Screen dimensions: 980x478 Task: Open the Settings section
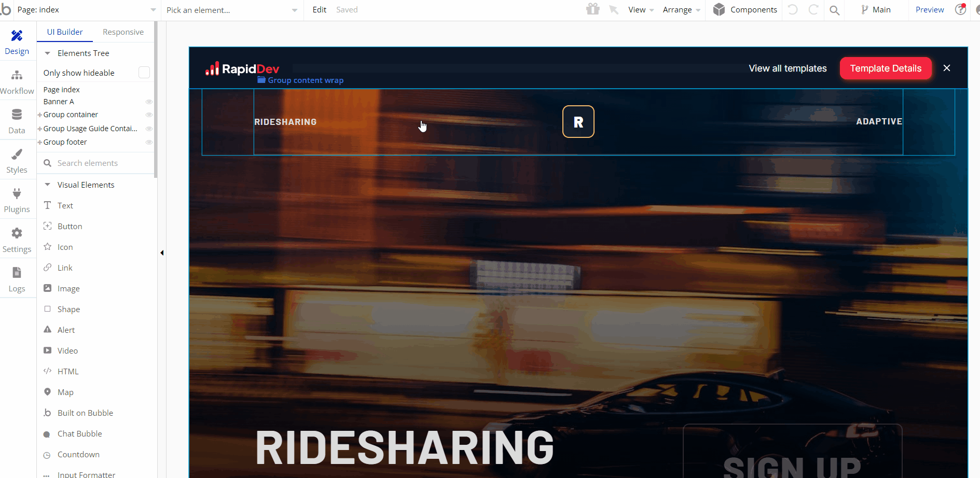[x=17, y=241]
